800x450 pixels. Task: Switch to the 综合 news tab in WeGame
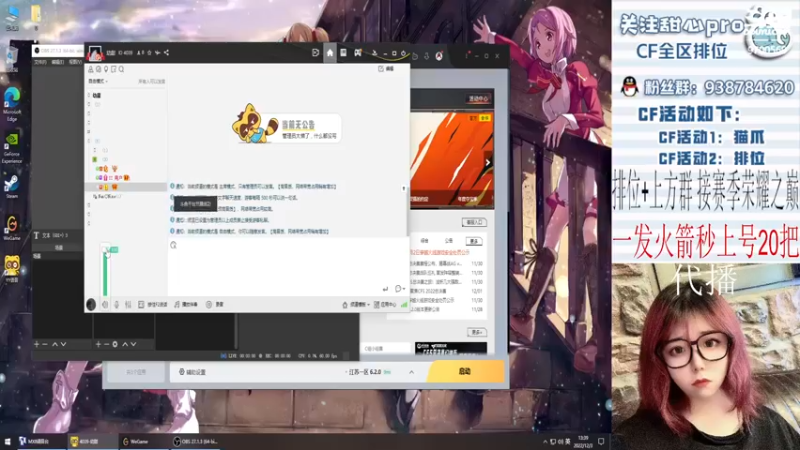click(424, 241)
